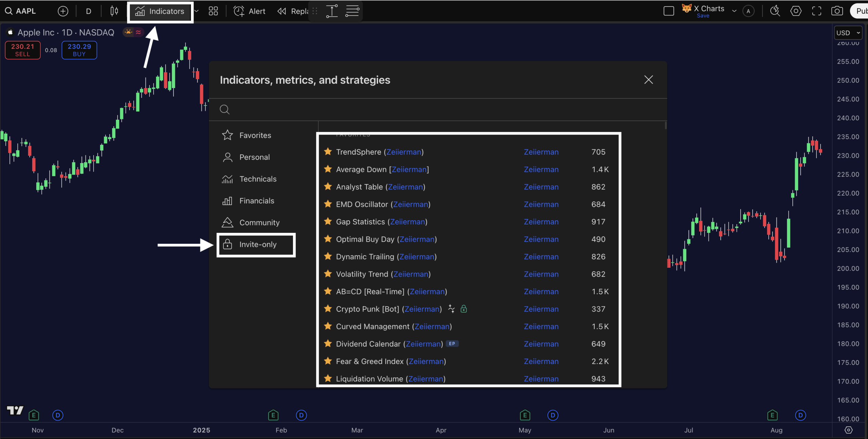The image size is (868, 439).
Task: Open chart settings hexagon icon
Action: click(x=795, y=11)
